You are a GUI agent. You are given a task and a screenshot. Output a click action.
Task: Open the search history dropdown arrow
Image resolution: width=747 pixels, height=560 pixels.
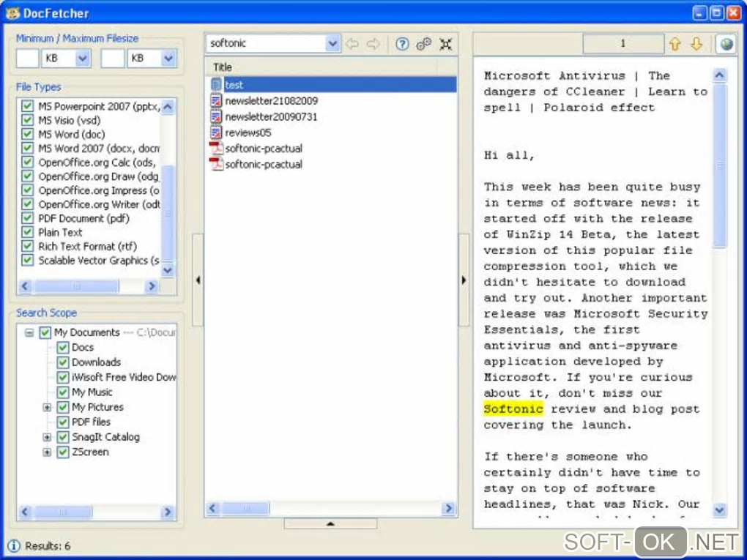click(332, 44)
